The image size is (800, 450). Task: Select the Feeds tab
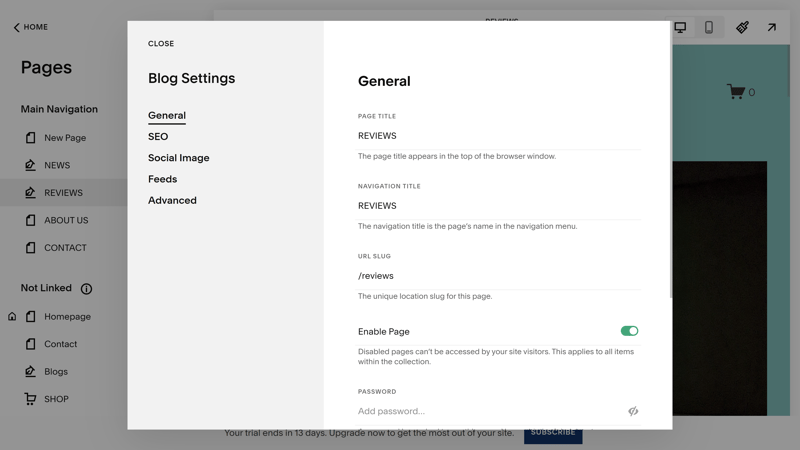point(163,179)
